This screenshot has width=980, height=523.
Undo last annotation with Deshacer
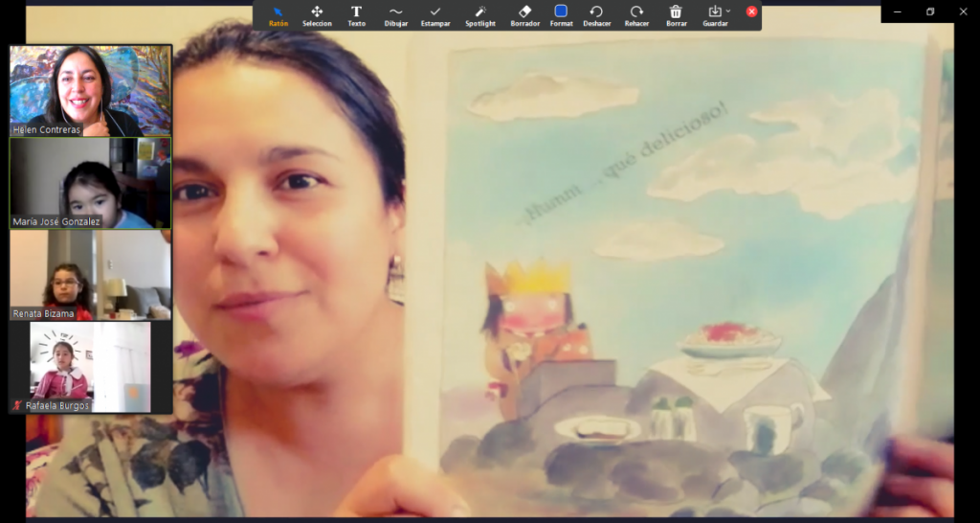(597, 15)
